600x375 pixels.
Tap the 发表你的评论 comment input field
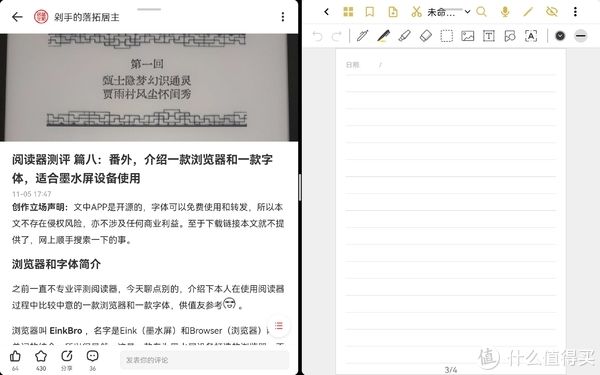[205, 360]
